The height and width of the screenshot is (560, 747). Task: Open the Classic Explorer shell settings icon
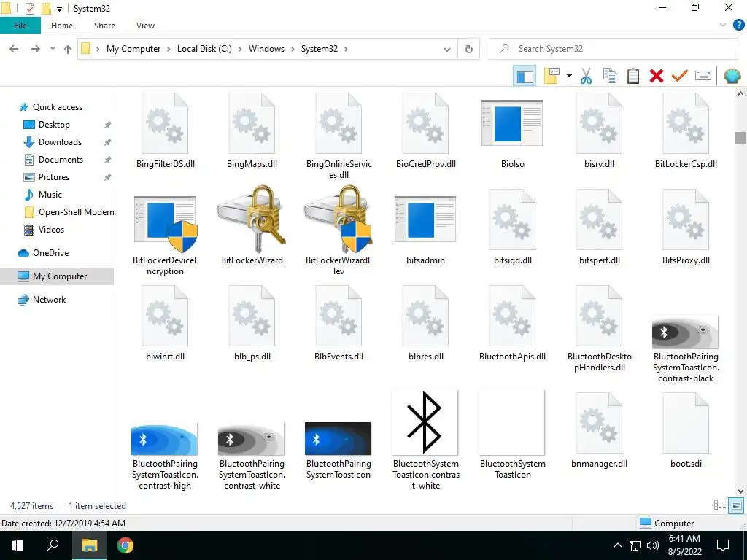point(732,76)
